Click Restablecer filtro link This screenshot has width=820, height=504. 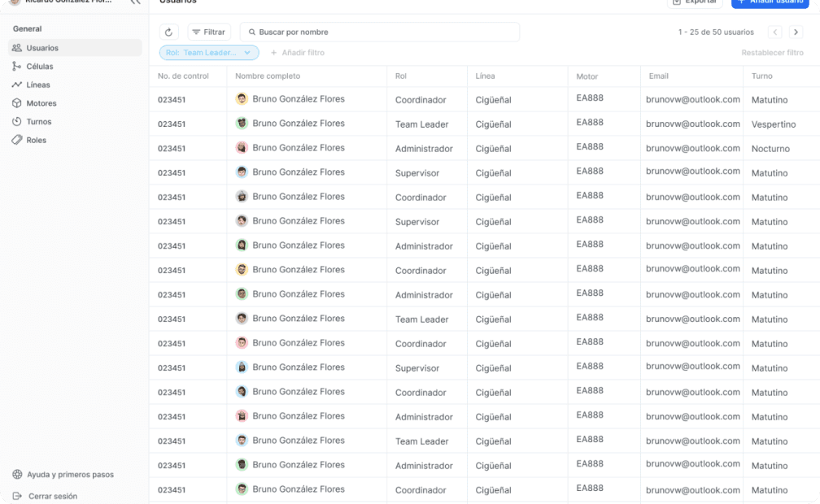pos(772,52)
